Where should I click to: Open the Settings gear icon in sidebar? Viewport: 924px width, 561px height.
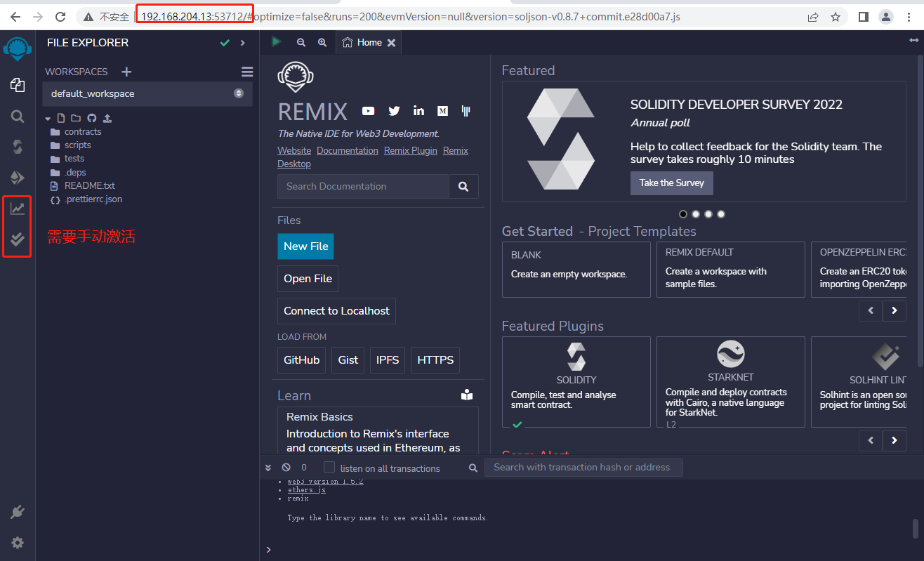point(18,543)
